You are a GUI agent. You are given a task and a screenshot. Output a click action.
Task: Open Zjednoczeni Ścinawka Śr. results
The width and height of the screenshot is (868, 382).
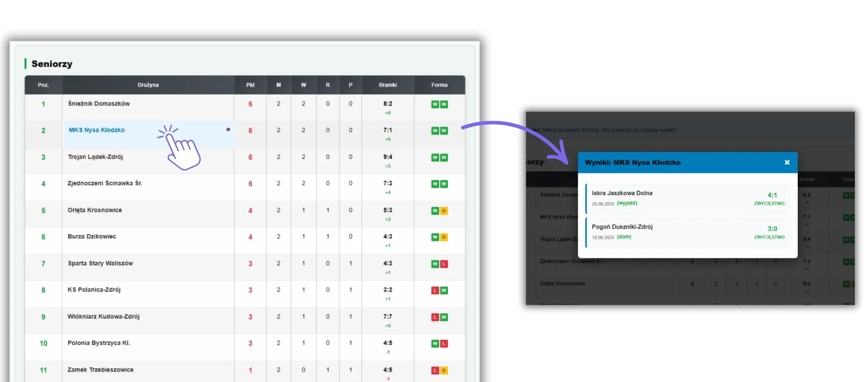(x=105, y=184)
